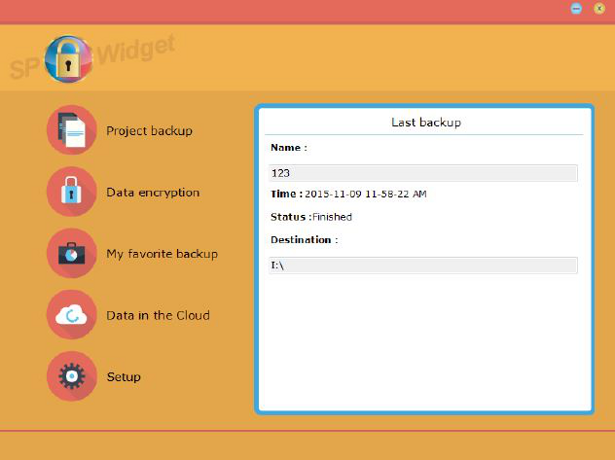Click the Setup gear icon
This screenshot has height=460, width=615.
pyautogui.click(x=72, y=376)
